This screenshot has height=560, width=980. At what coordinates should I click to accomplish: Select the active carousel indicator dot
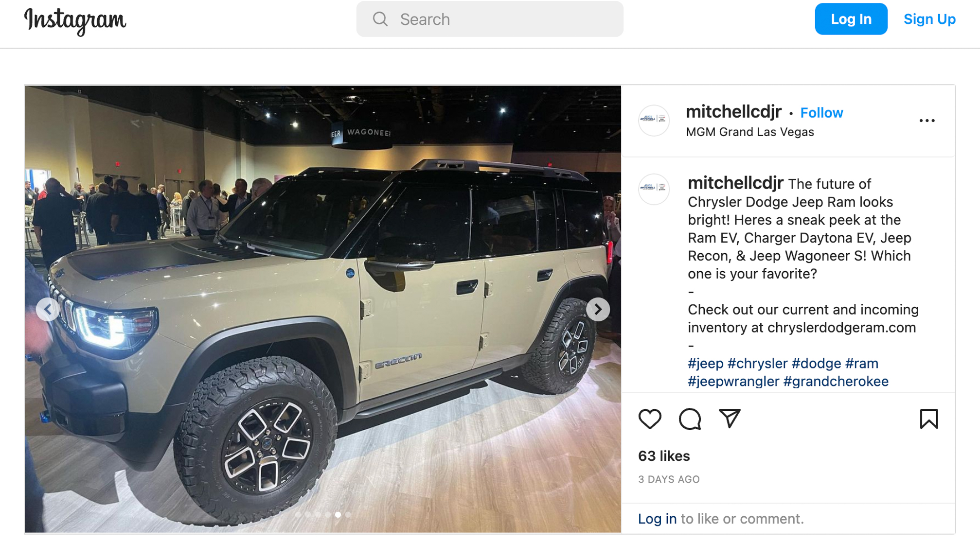click(338, 515)
